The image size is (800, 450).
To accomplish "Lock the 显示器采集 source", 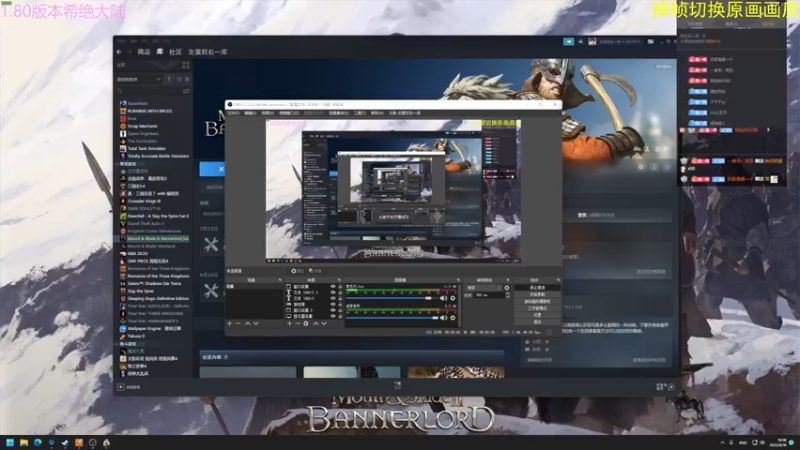I will tap(340, 316).
